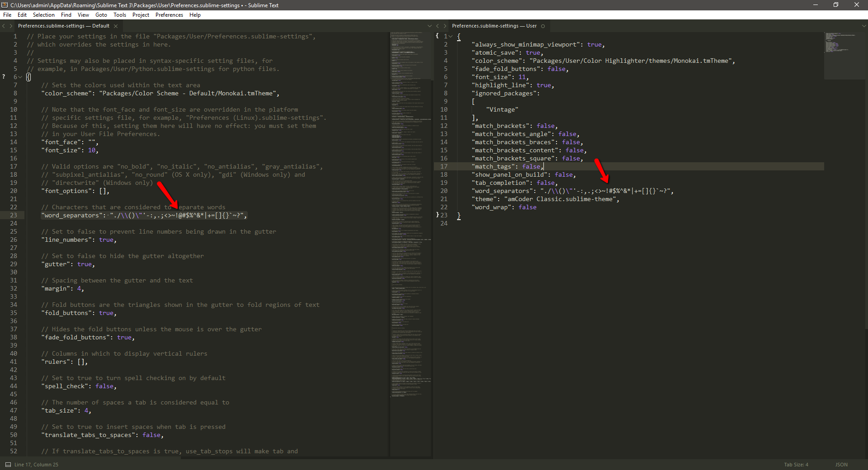The image size is (868, 470).
Task: Collapse fold arrow at line 6 in Default settings
Action: tap(20, 77)
